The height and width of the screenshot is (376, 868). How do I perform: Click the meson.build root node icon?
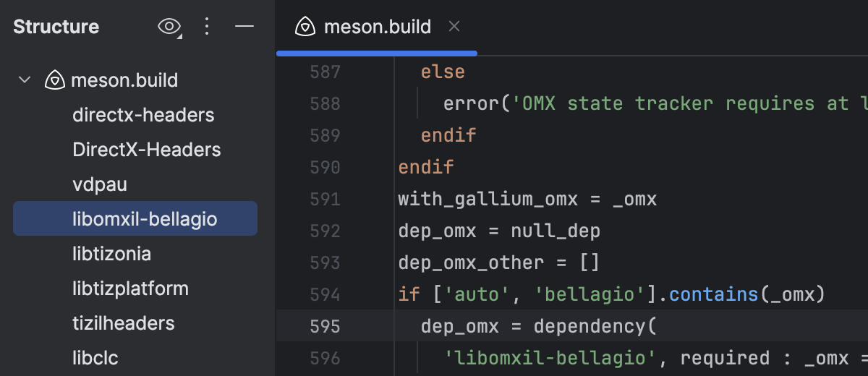point(55,80)
